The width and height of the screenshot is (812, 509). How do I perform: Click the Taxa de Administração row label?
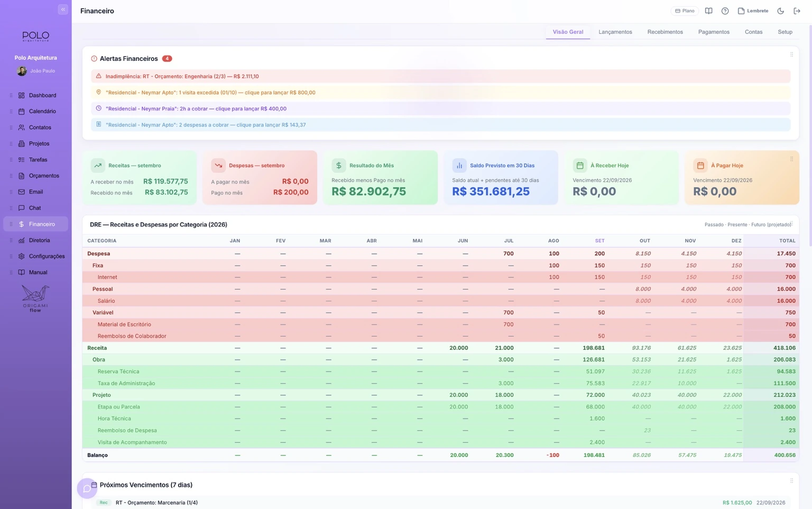pos(126,384)
